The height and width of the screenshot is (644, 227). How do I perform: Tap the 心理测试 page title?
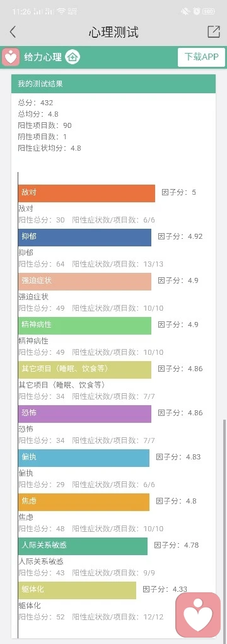[x=113, y=32]
